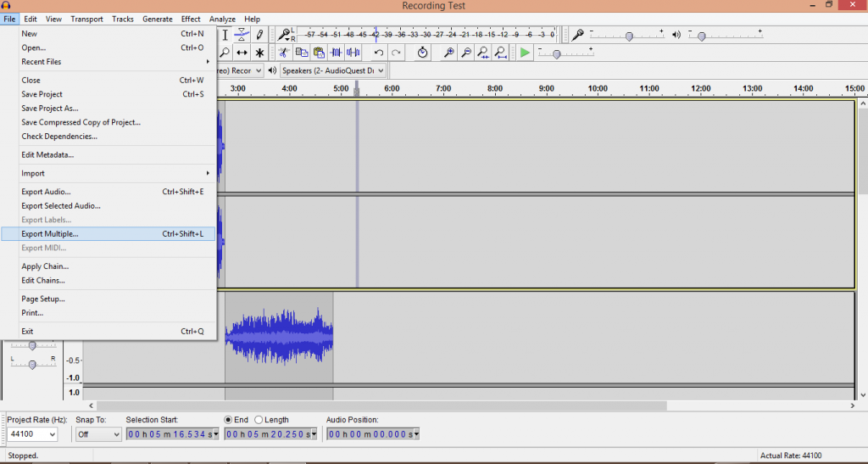
Task: Click the Sync-Lock Tracks clock icon
Action: click(x=422, y=53)
